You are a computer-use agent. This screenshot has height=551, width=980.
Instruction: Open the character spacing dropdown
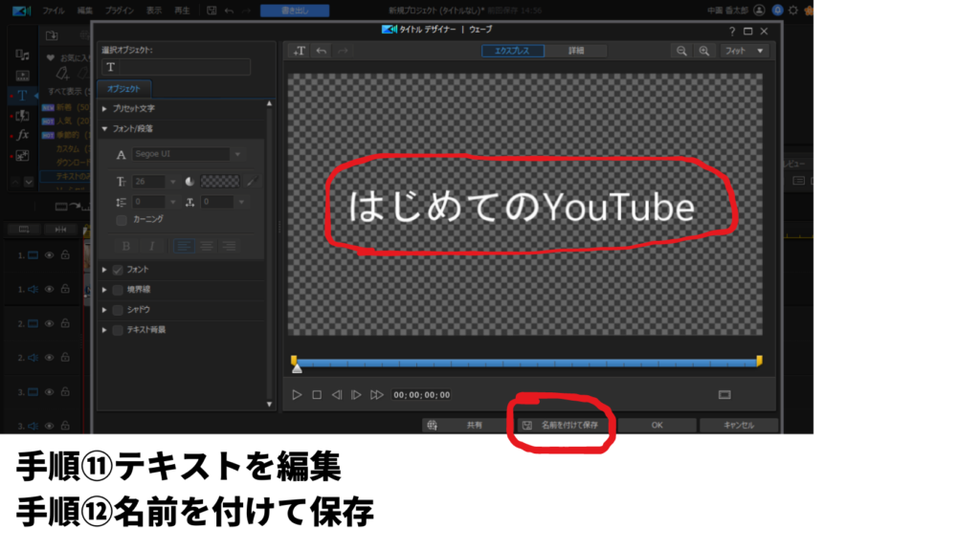tap(241, 202)
